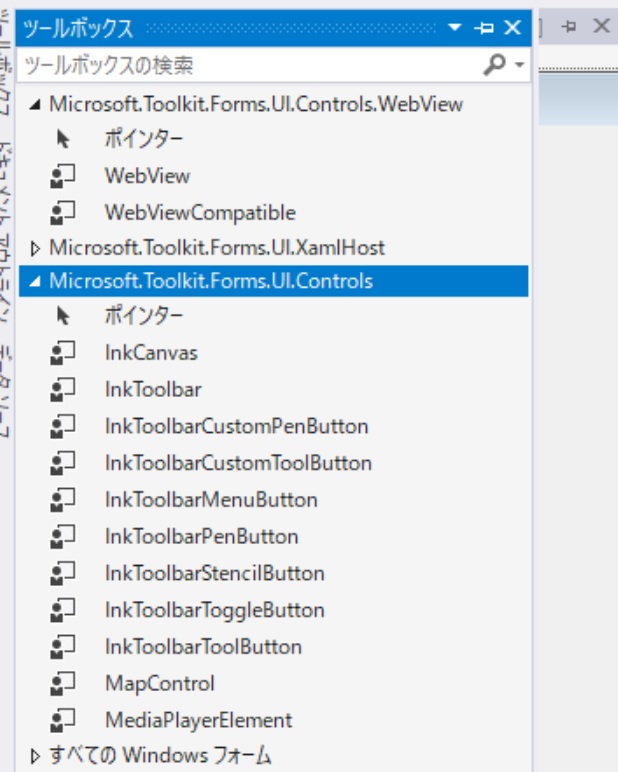Select the MediaPlayerElement item text
This screenshot has height=772, width=618.
point(198,721)
